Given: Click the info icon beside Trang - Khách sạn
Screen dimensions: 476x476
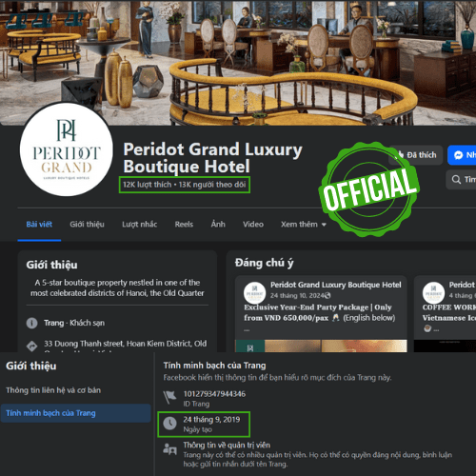Looking at the screenshot, I should click(31, 323).
